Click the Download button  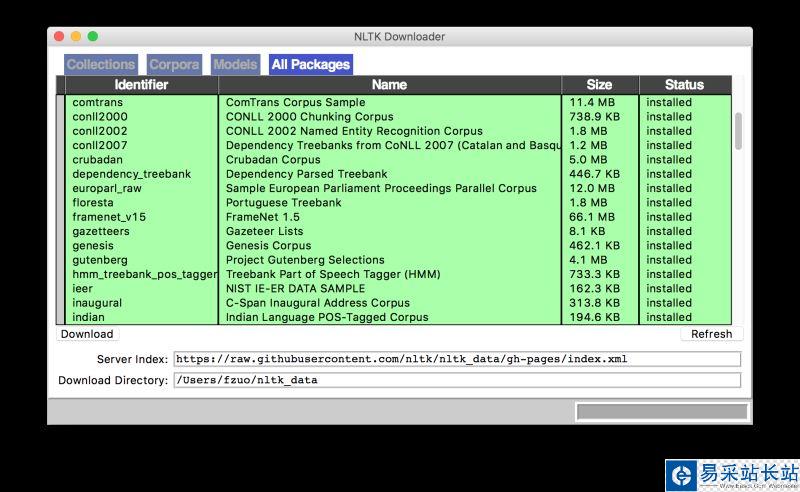coord(87,334)
